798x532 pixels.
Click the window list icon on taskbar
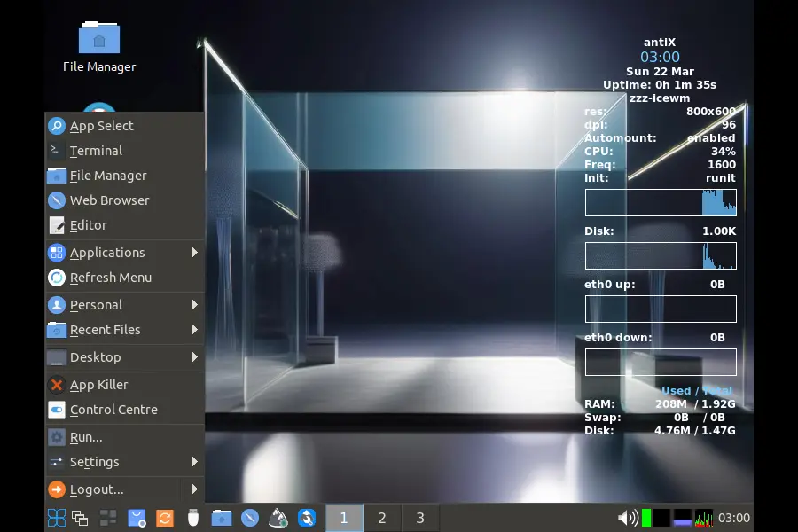click(80, 518)
